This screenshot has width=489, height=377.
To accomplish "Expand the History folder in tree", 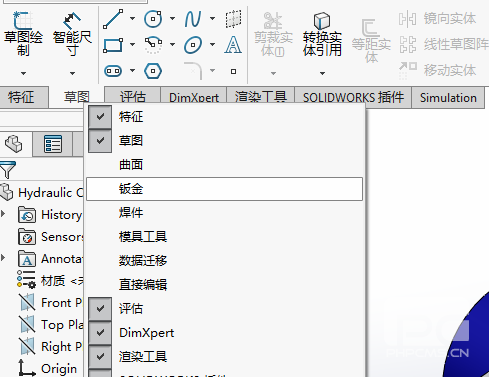I will [3, 214].
